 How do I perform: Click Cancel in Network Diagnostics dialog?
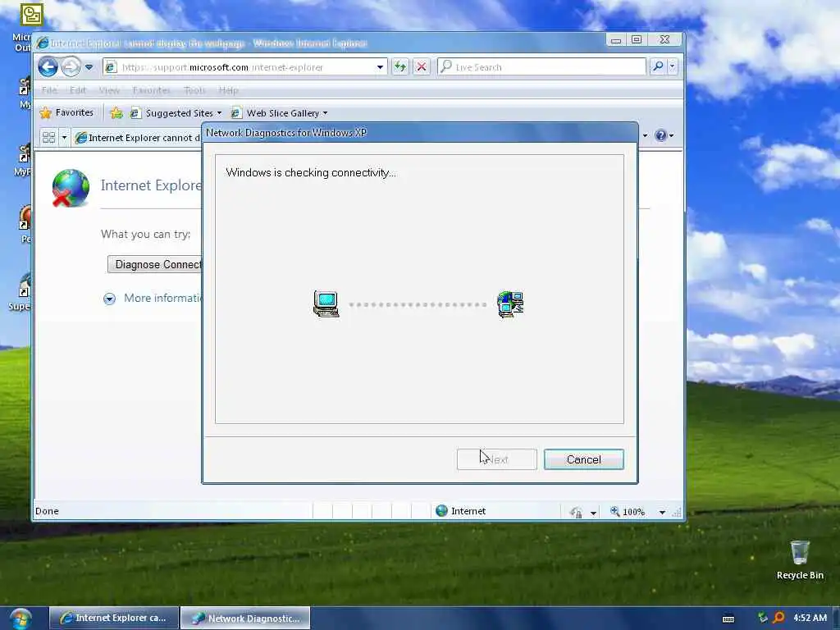[x=584, y=459]
